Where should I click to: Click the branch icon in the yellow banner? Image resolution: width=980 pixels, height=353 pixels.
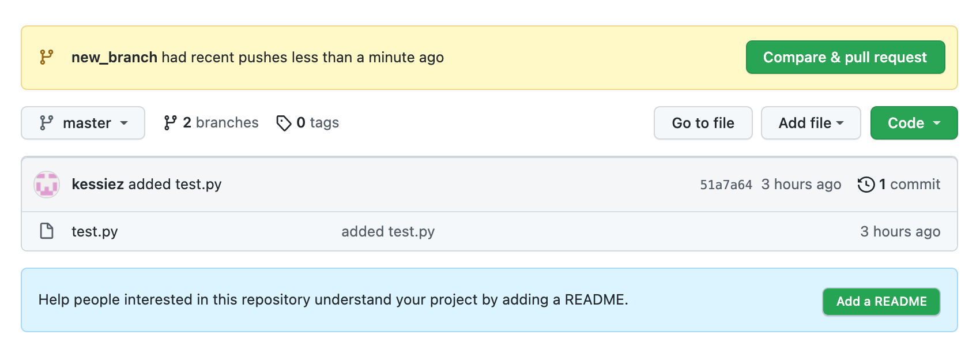click(x=47, y=57)
